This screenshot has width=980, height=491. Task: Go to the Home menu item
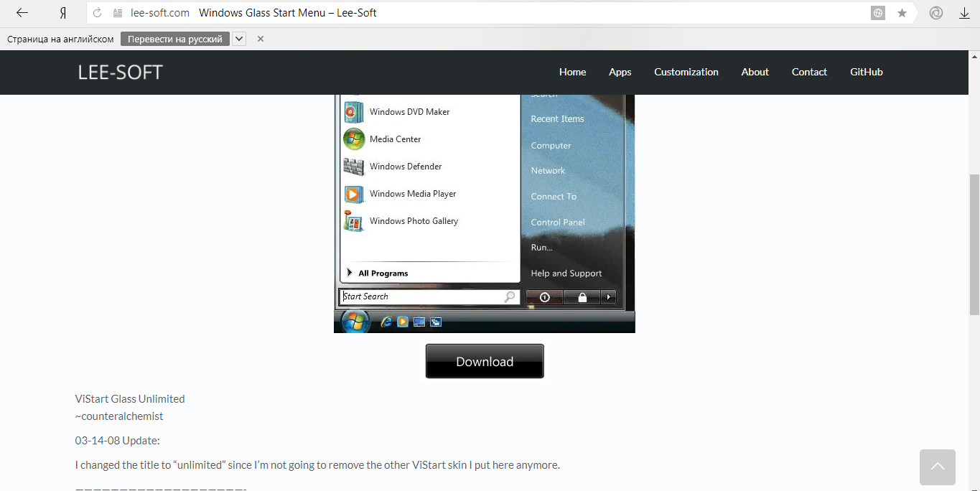coord(573,72)
